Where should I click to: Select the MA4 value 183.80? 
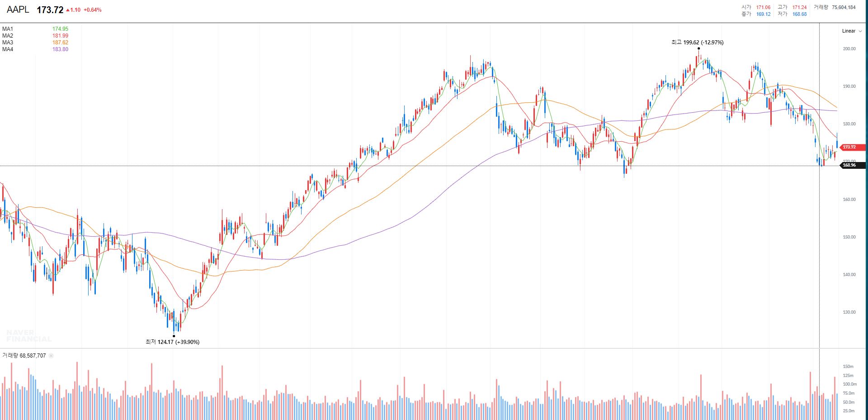click(60, 49)
